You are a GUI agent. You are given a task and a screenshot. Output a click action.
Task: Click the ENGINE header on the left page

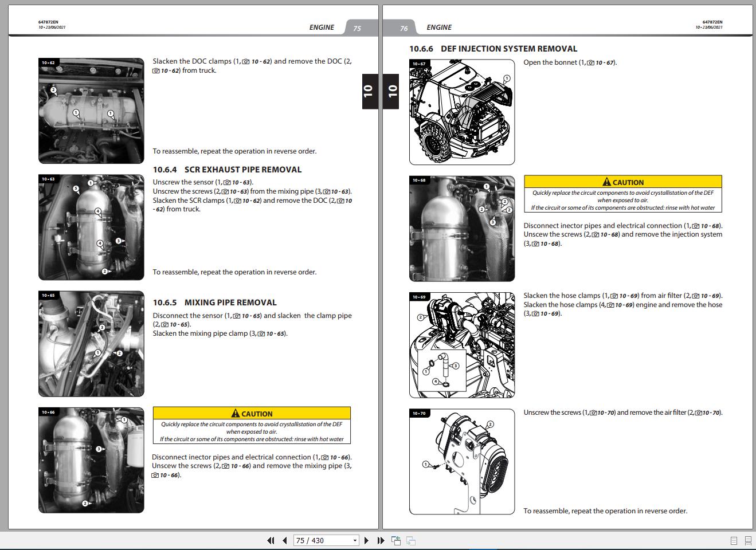pos(322,27)
